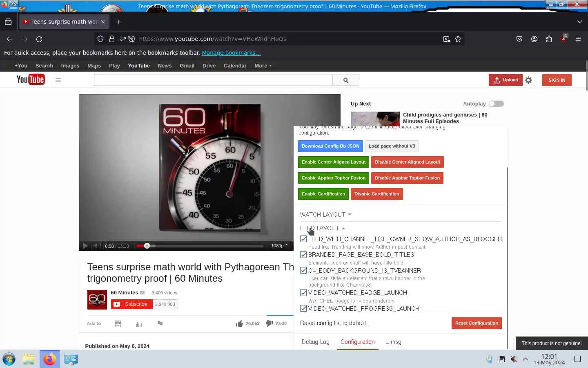Open the Add to menu

pos(94,323)
